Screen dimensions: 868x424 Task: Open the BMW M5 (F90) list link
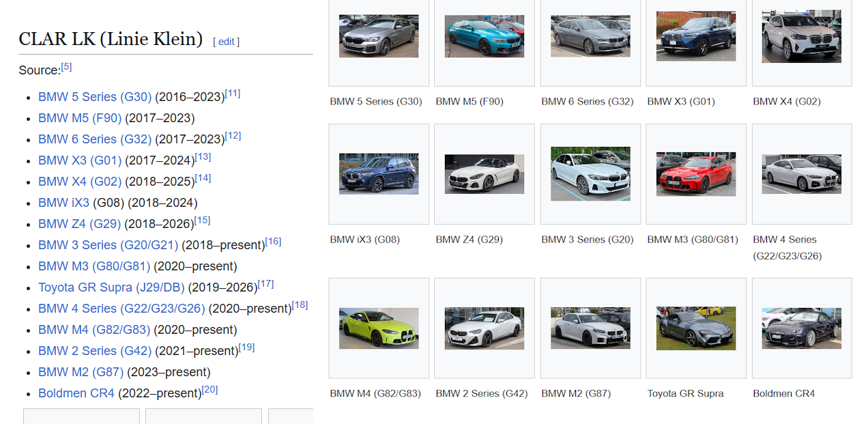[x=80, y=118]
